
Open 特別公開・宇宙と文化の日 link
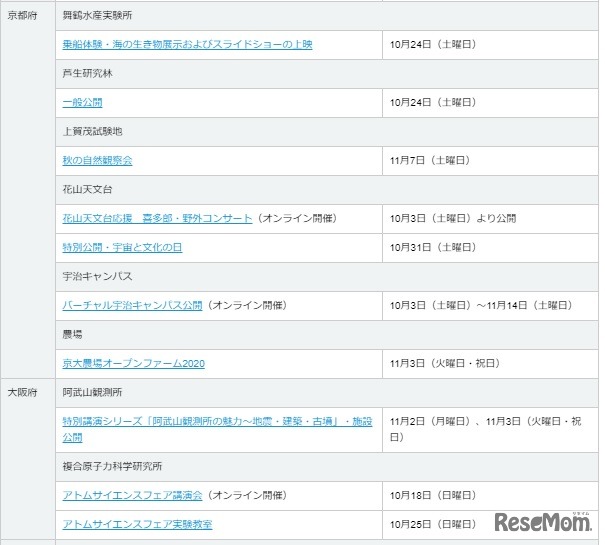click(x=122, y=247)
